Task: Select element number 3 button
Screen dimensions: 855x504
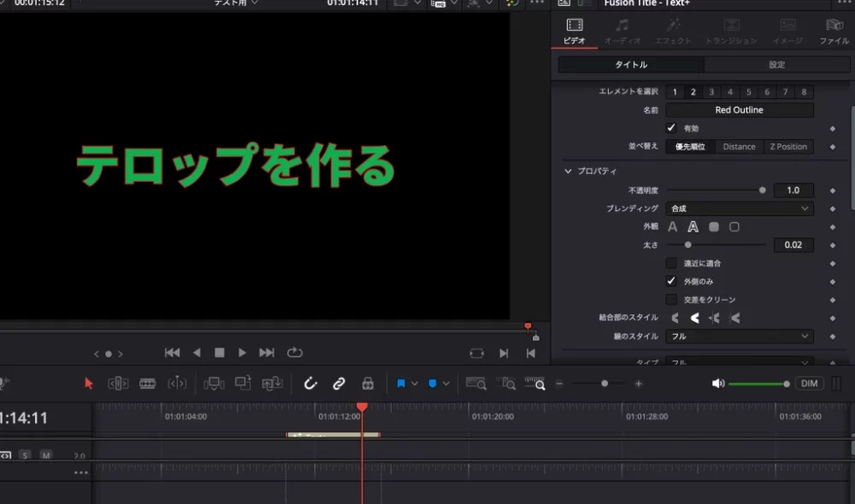Action: [711, 92]
